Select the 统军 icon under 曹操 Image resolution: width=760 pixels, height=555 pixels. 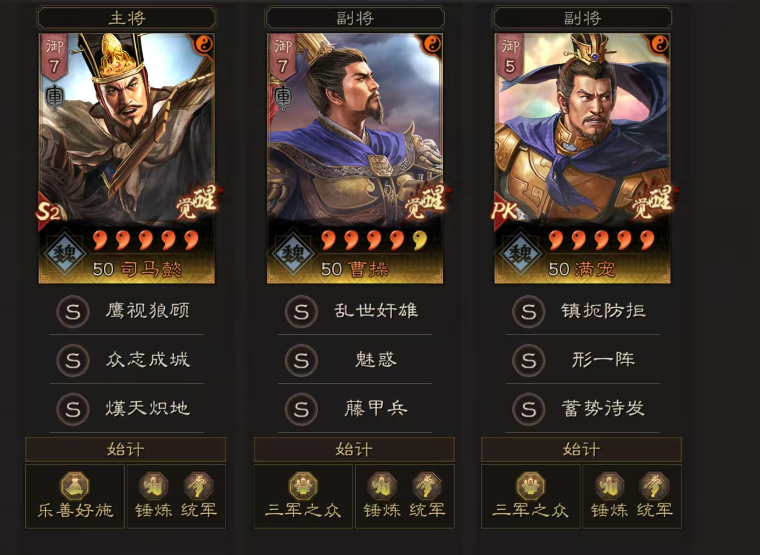(x=427, y=486)
